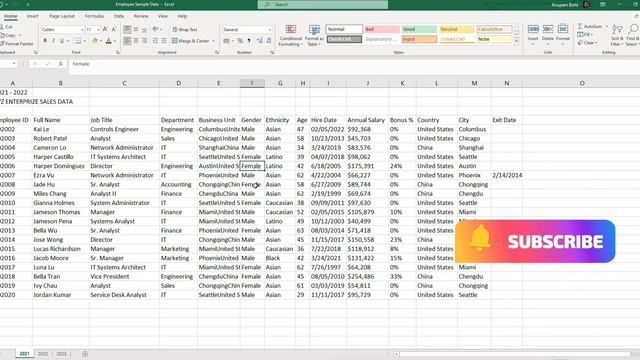Expand the cell styles gallery More arrow

[x=516, y=41]
